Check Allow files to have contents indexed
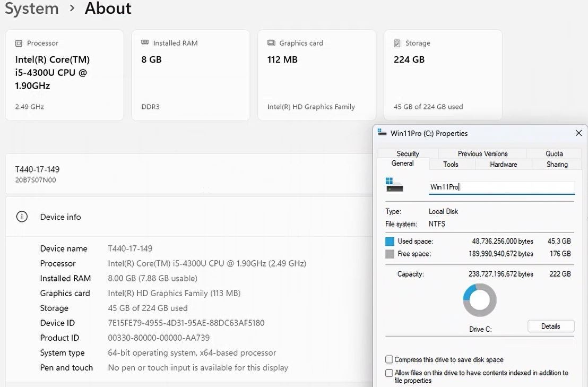588x387 pixels. pyautogui.click(x=389, y=373)
